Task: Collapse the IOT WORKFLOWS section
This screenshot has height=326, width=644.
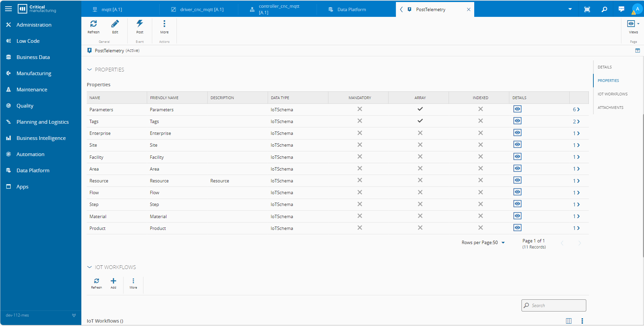Action: click(x=89, y=267)
